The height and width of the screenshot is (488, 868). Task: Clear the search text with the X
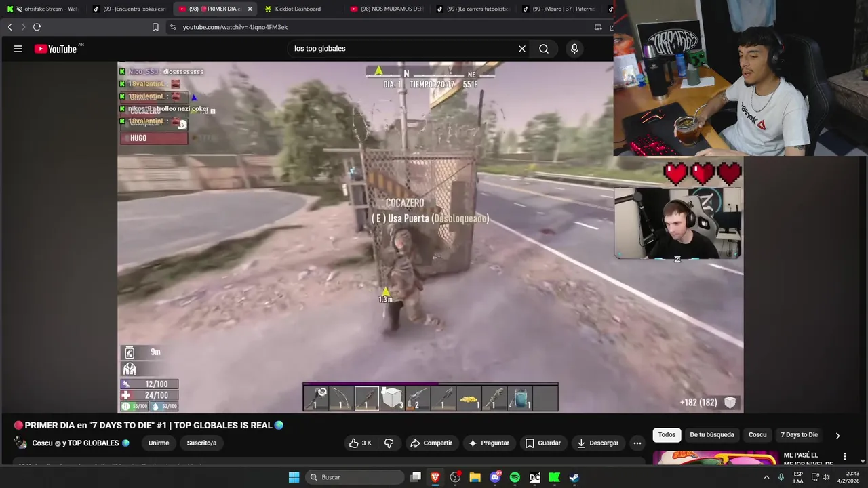click(522, 49)
